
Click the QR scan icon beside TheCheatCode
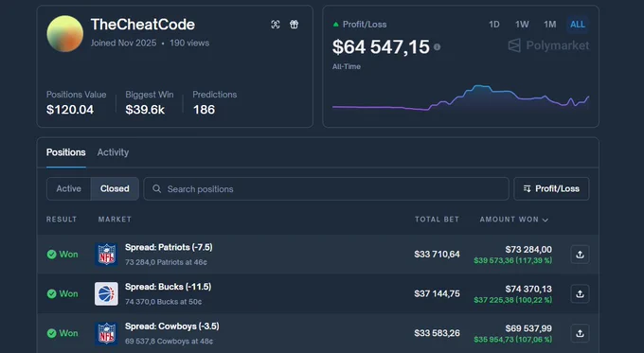click(x=276, y=25)
